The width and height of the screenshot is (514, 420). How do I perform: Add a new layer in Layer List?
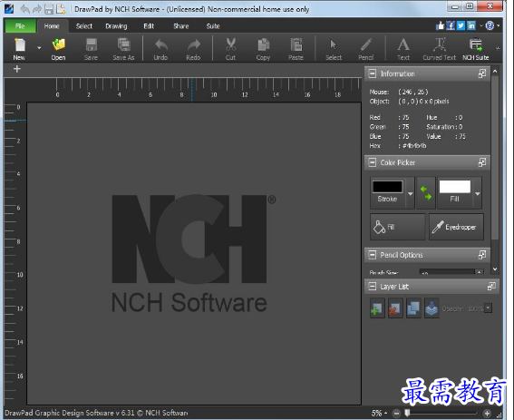coord(377,308)
